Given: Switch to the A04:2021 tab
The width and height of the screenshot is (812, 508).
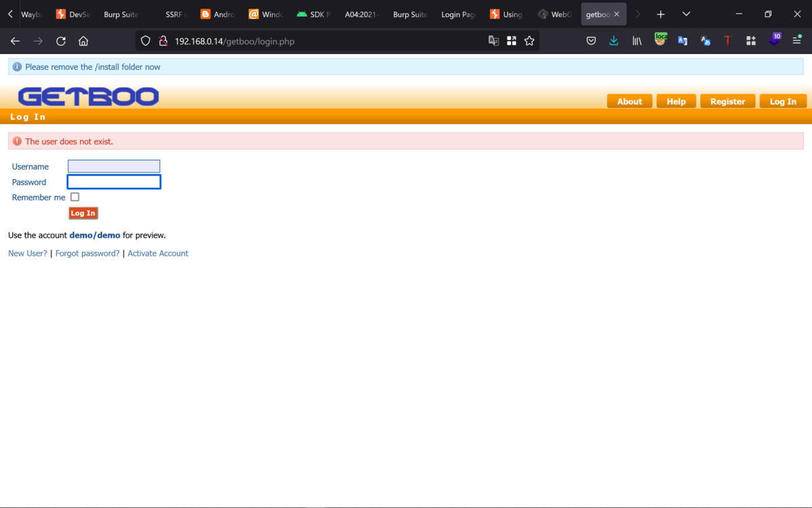Looking at the screenshot, I should (x=363, y=14).
